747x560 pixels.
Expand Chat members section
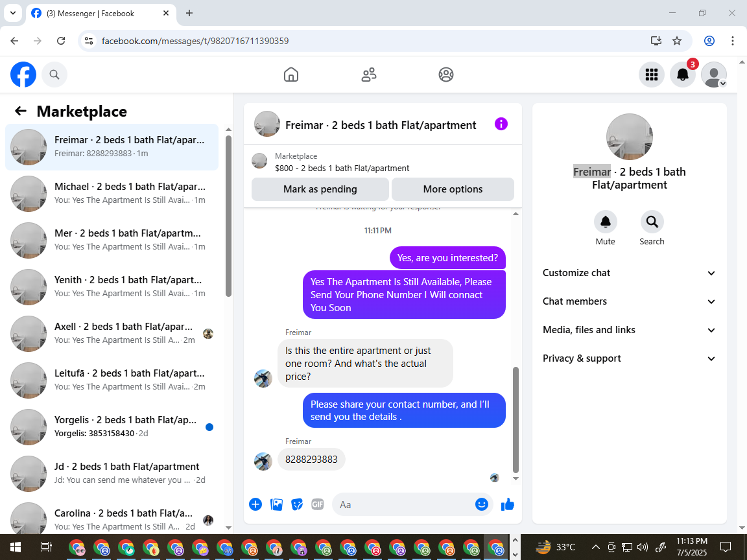629,301
